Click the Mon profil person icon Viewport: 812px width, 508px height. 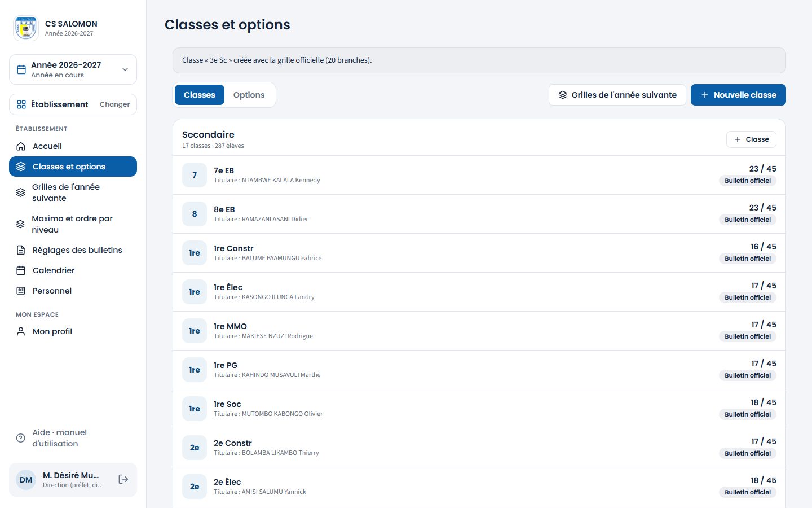pyautogui.click(x=21, y=331)
